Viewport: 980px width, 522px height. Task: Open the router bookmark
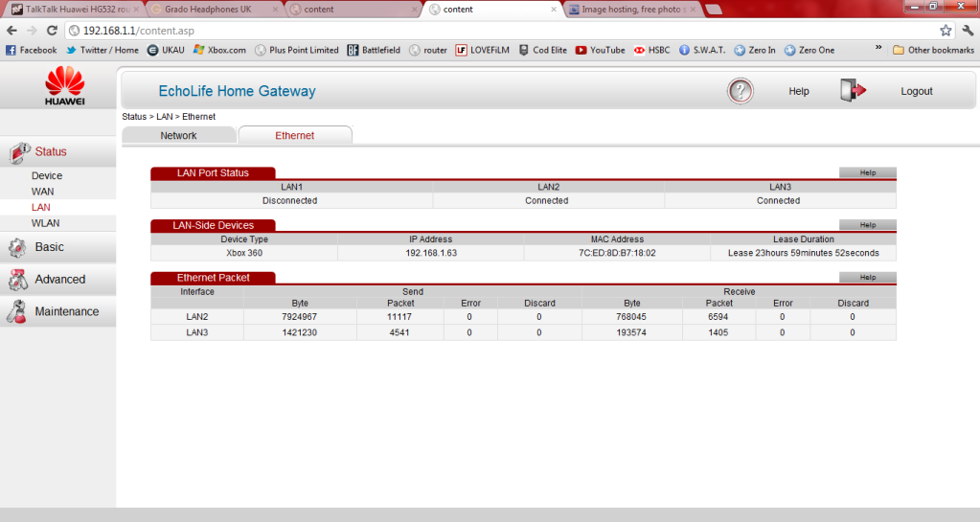point(428,50)
